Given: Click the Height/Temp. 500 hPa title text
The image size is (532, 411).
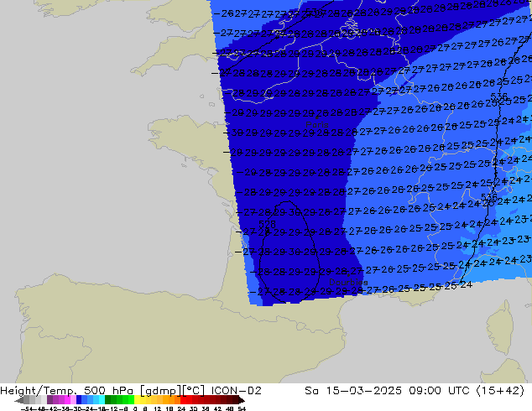Looking at the screenshot, I should tap(67, 391).
